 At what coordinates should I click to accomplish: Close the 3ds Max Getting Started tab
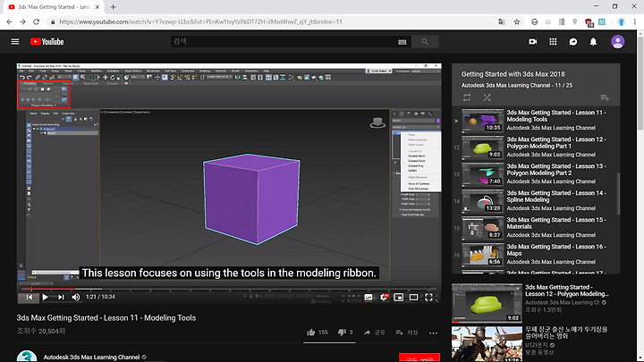tap(97, 7)
